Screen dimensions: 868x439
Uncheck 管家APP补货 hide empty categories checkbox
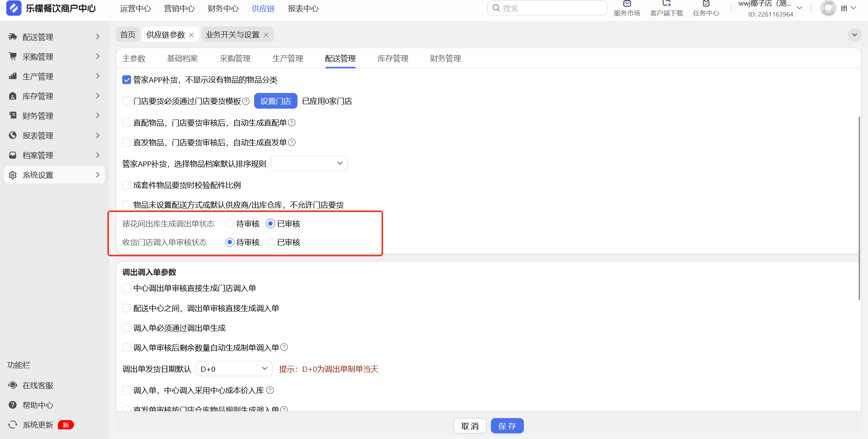tap(127, 80)
